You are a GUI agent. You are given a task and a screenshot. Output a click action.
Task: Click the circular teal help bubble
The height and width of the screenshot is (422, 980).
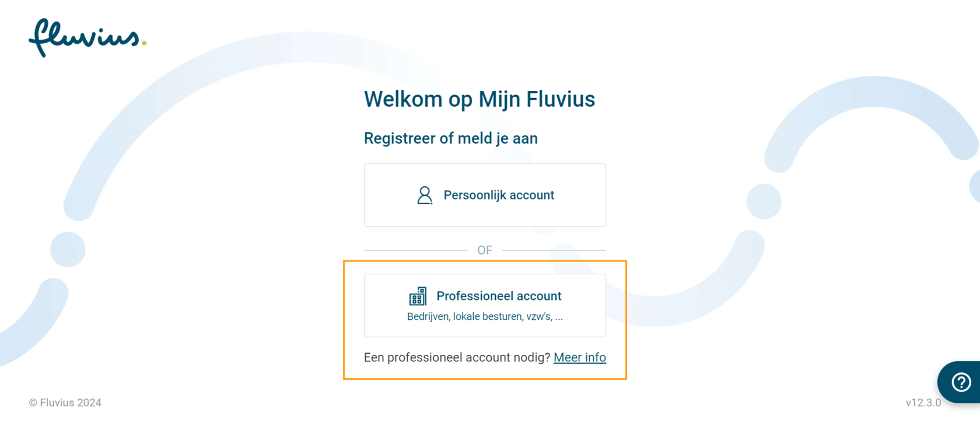click(x=961, y=382)
